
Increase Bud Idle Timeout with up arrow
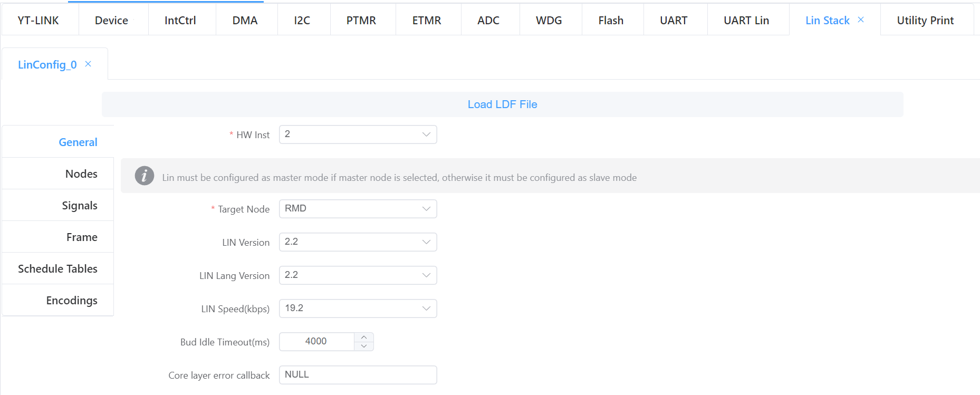tap(364, 337)
